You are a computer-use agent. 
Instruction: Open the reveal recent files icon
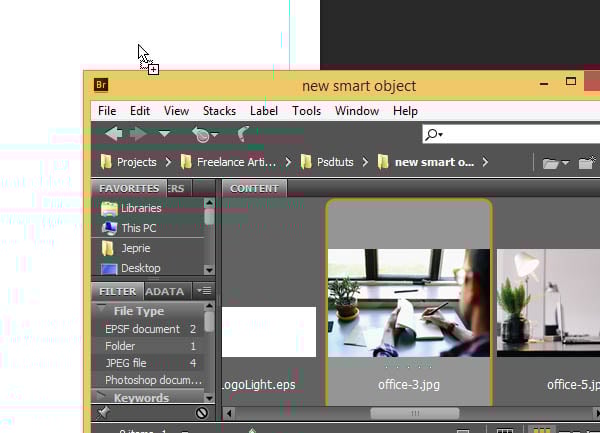[204, 134]
